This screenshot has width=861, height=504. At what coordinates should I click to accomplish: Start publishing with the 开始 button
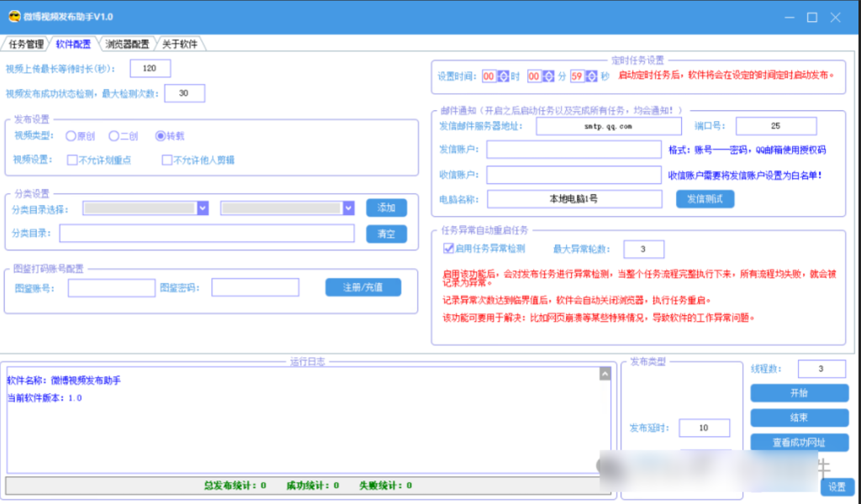(x=799, y=393)
